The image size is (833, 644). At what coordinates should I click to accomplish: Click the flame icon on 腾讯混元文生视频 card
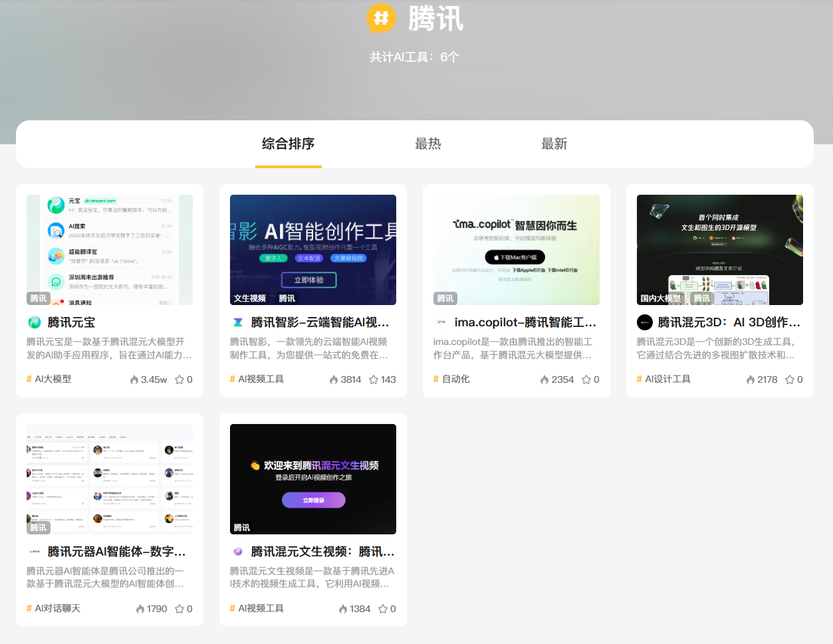pos(343,609)
